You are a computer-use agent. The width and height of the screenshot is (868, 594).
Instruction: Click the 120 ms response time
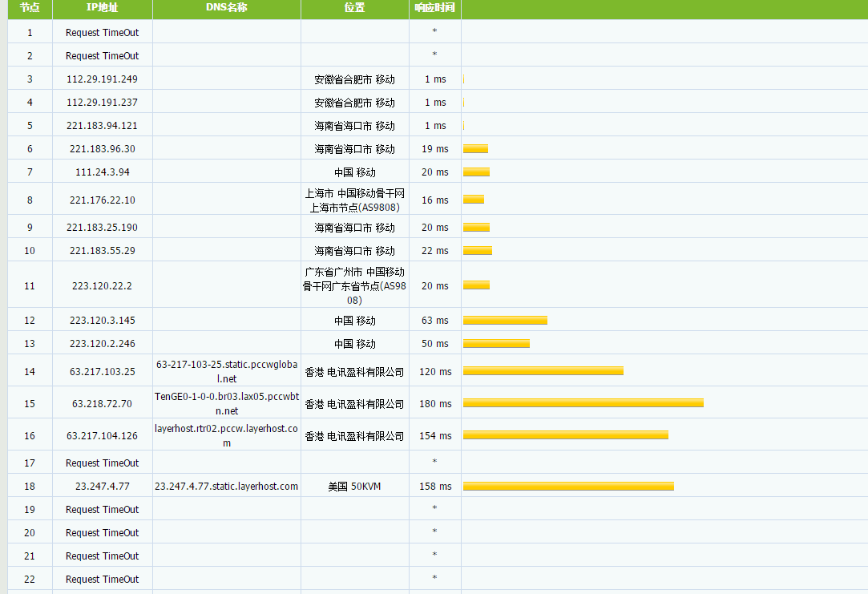435,371
